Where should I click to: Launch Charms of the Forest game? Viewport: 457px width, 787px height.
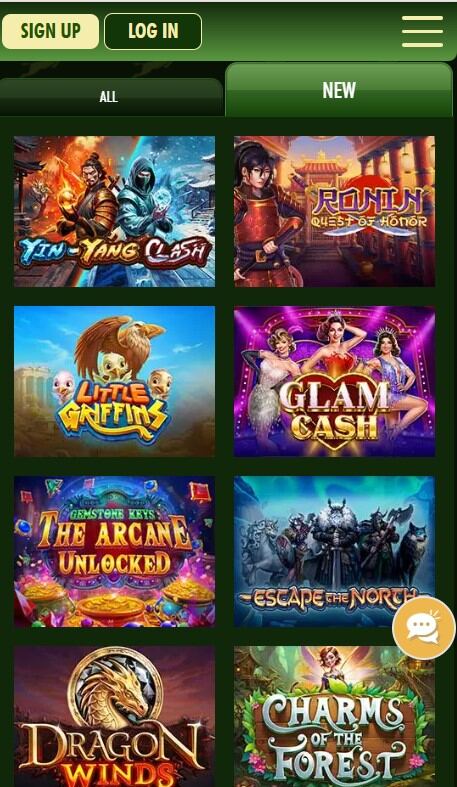point(335,717)
